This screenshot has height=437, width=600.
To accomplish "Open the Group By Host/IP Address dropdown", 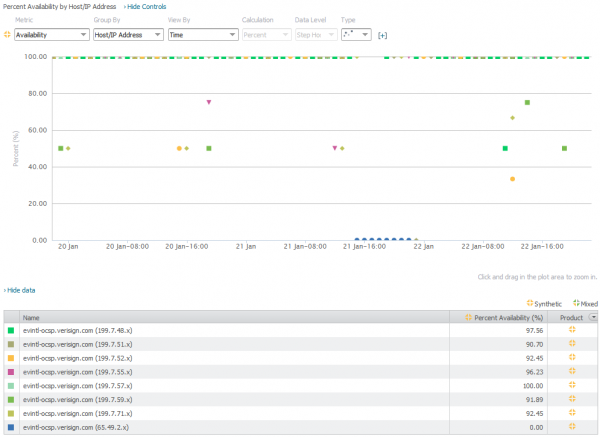I will (x=128, y=35).
